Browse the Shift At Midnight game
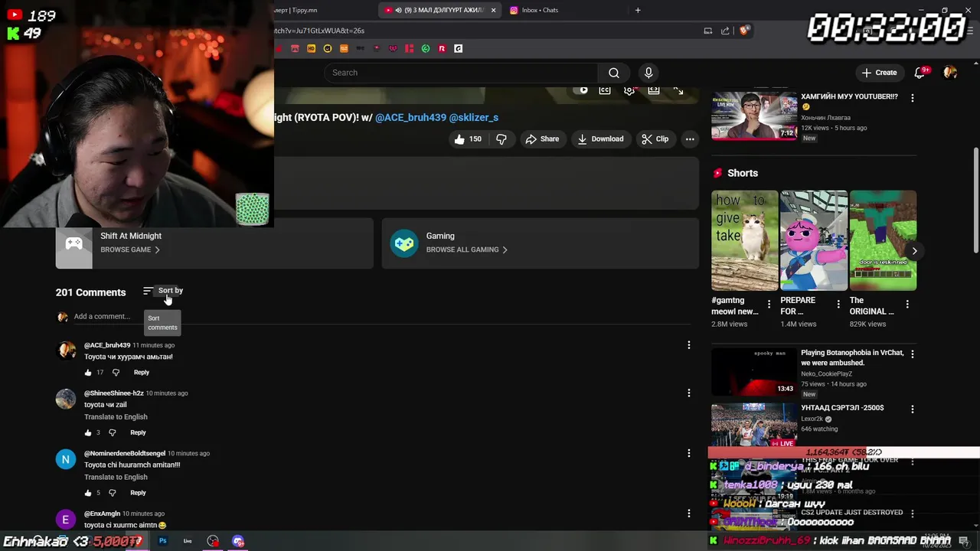Image resolution: width=980 pixels, height=551 pixels. [130, 250]
